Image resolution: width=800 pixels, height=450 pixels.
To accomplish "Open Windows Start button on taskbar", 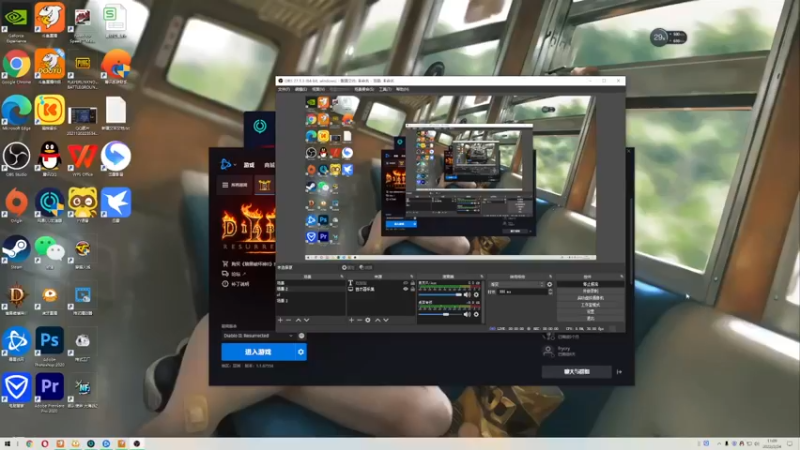I will pos(7,444).
